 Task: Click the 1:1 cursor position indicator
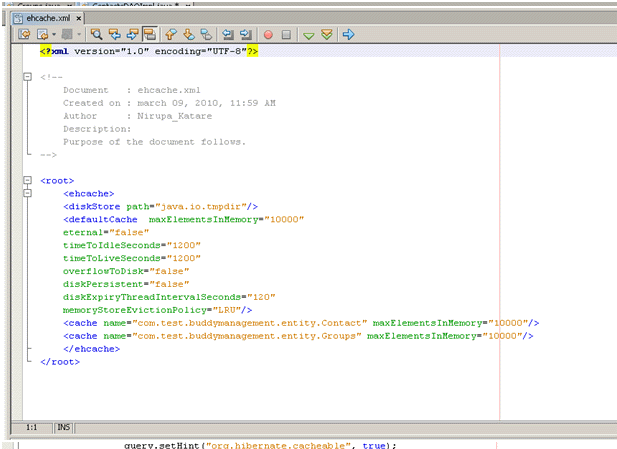[31, 428]
